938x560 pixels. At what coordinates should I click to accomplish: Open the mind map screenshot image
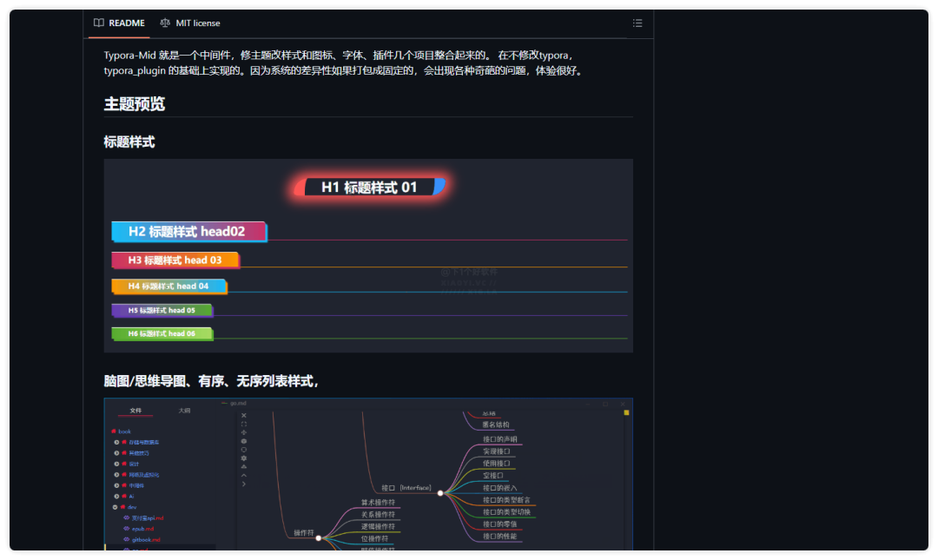[x=368, y=474]
